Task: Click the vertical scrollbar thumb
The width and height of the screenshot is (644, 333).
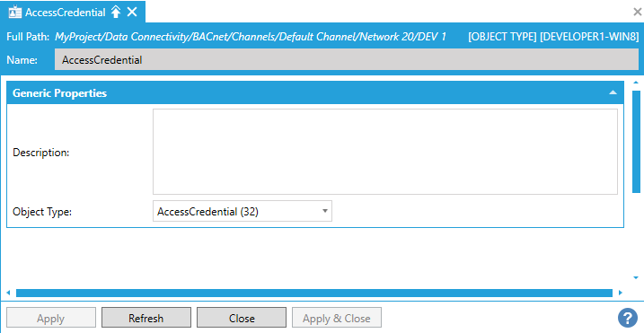Action: click(x=636, y=142)
